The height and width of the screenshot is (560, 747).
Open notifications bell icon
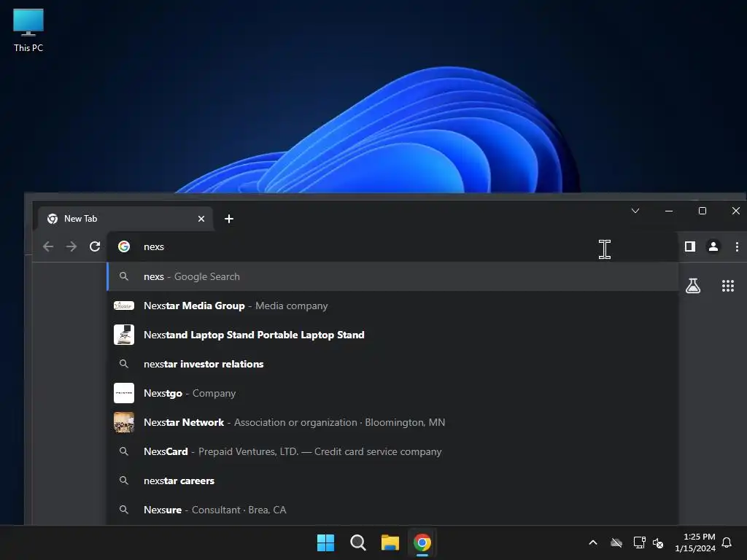pyautogui.click(x=727, y=542)
